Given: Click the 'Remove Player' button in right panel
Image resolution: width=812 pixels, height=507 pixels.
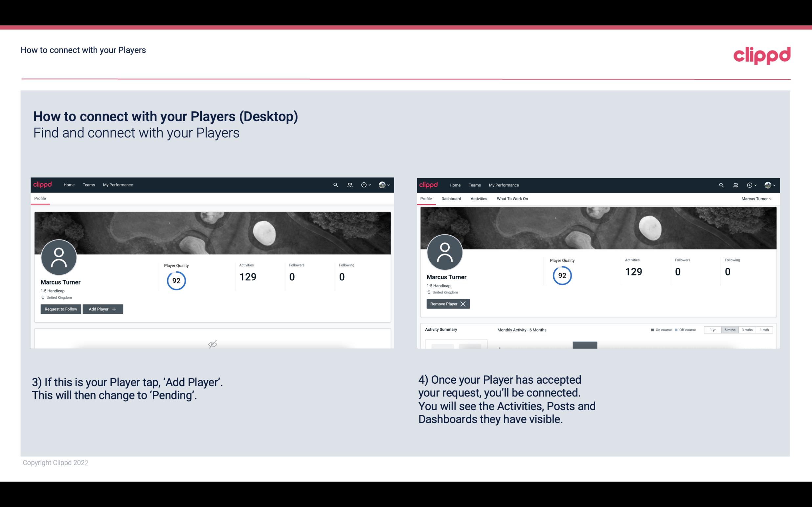Looking at the screenshot, I should (447, 304).
